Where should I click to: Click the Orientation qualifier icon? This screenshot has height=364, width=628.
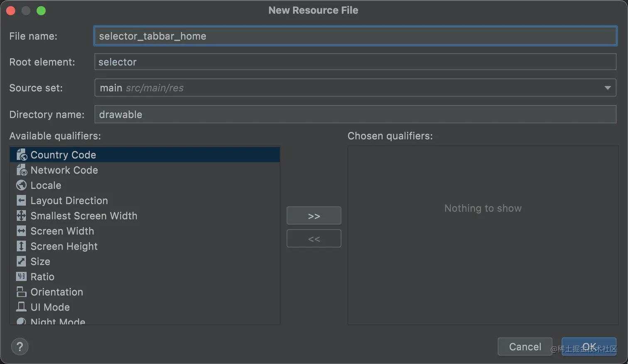[21, 292]
